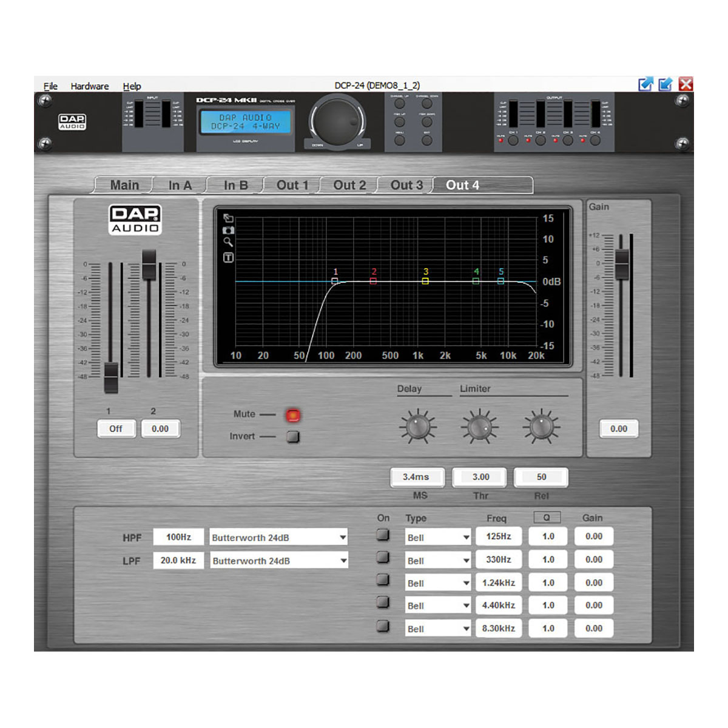The height and width of the screenshot is (728, 728).
Task: Open the Bell type dropdown for the 330Hz band
Action: tap(437, 559)
